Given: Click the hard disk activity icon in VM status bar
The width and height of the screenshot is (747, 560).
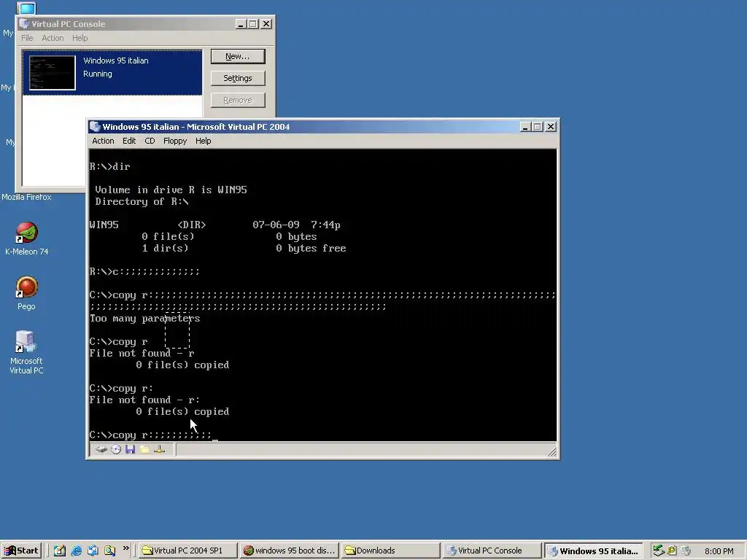Looking at the screenshot, I should (x=101, y=449).
